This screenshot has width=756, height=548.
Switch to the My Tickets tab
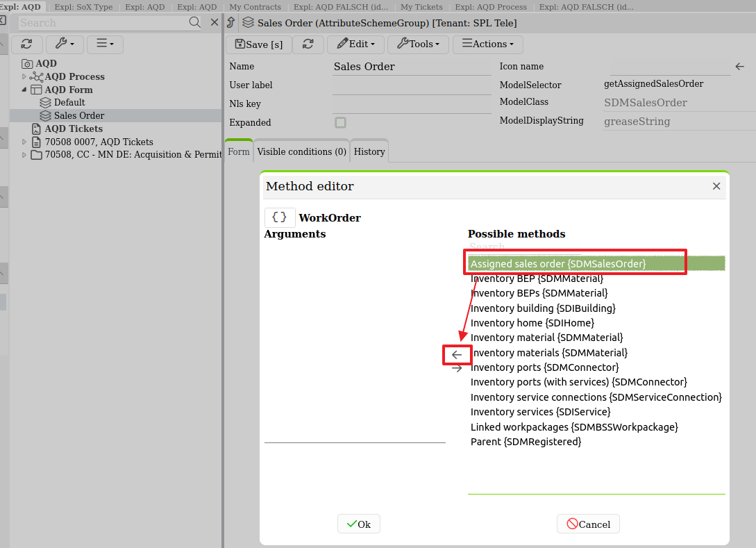tap(421, 7)
